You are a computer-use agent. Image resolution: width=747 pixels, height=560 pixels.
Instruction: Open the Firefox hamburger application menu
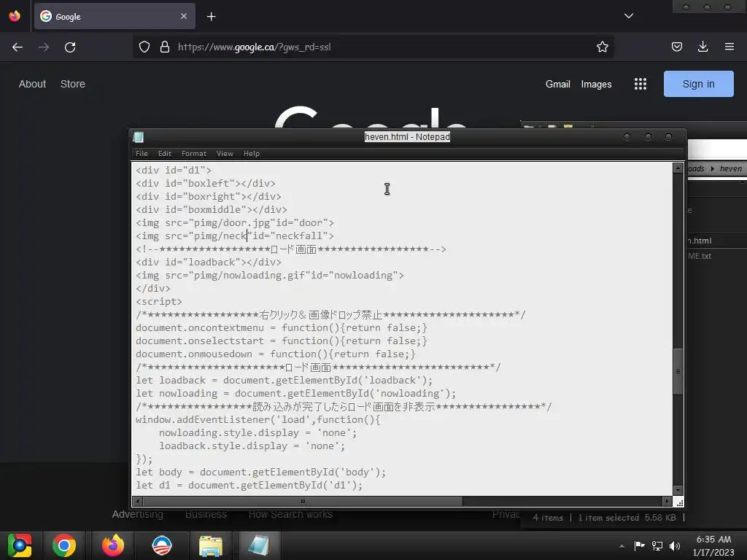point(729,47)
